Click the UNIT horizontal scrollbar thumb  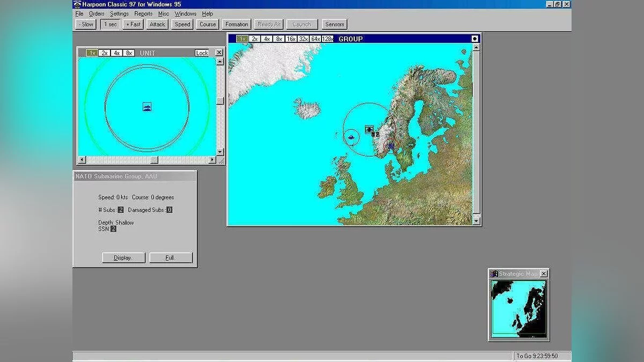coord(154,159)
